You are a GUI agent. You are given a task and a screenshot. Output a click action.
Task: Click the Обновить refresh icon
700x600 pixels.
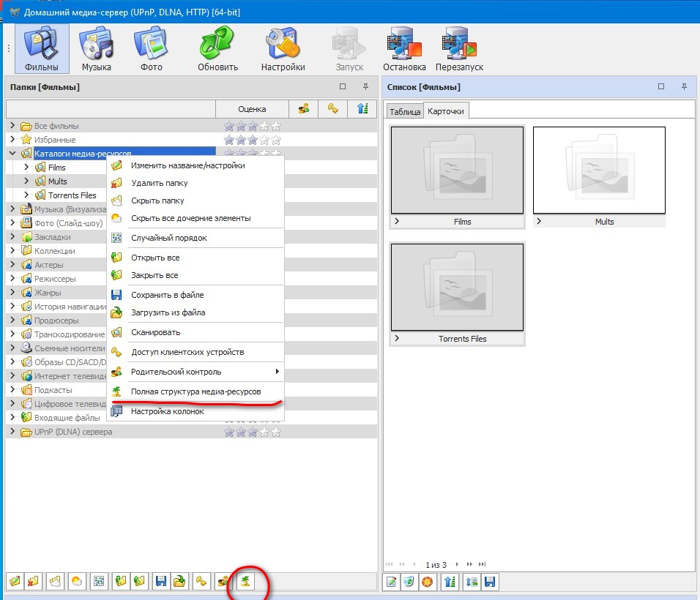(x=217, y=48)
